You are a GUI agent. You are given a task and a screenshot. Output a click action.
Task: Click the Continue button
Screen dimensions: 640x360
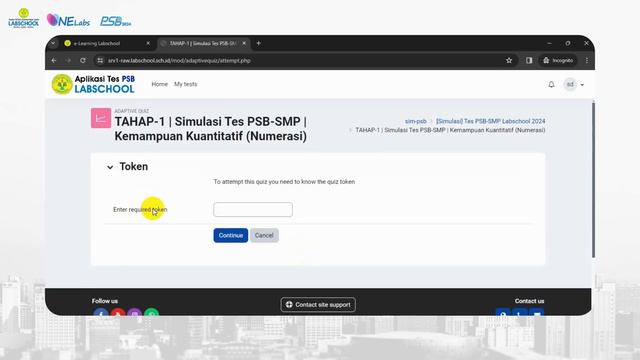tap(231, 235)
